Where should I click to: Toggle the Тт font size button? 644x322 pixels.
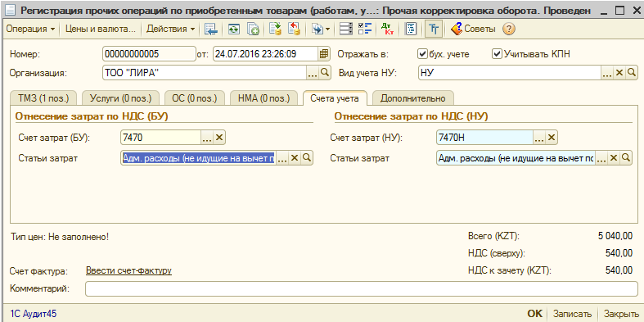[434, 29]
